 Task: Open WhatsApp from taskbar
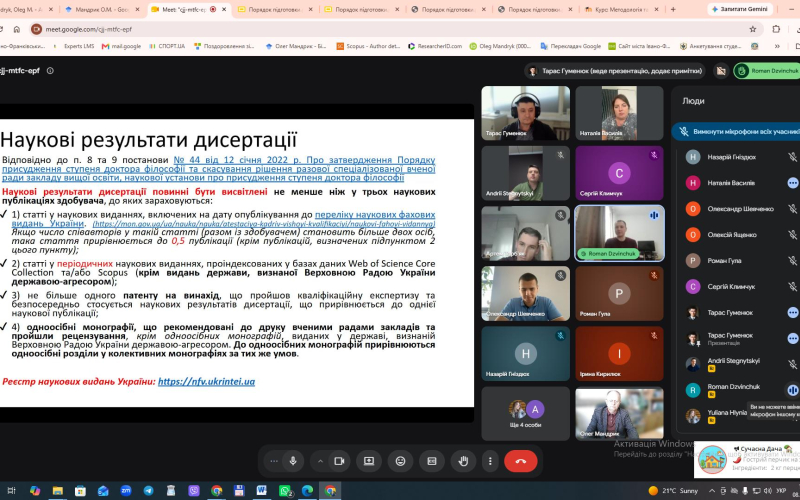click(285, 491)
